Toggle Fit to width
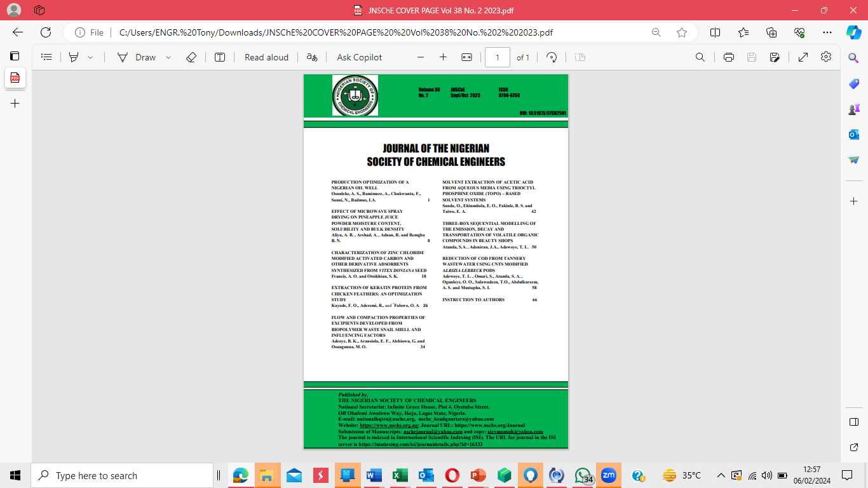The image size is (868, 488). coord(466,57)
